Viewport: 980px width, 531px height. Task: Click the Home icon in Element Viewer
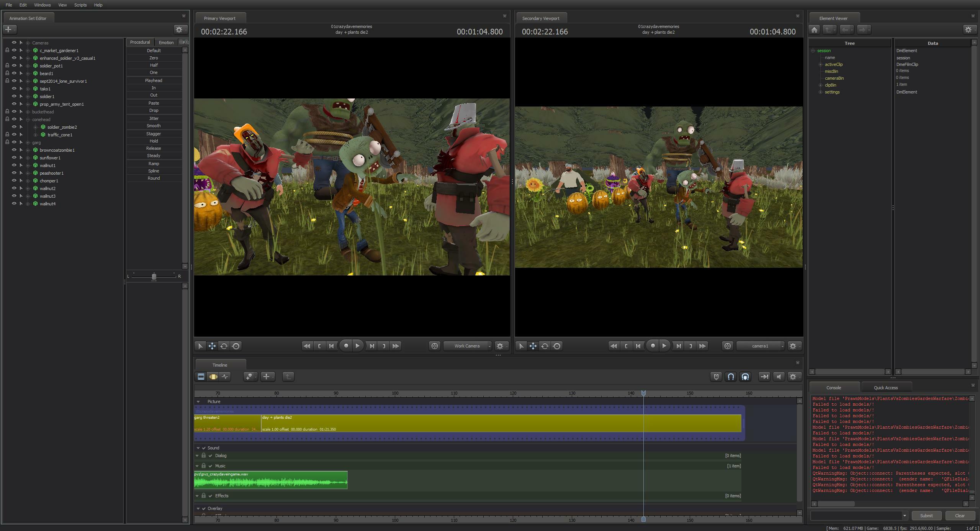815,29
